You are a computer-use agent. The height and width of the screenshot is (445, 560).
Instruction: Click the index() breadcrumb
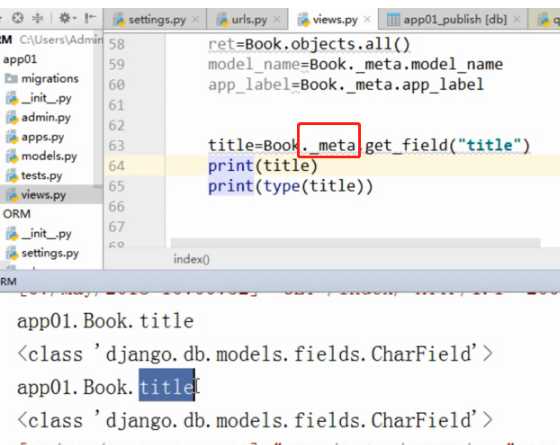[x=191, y=259]
